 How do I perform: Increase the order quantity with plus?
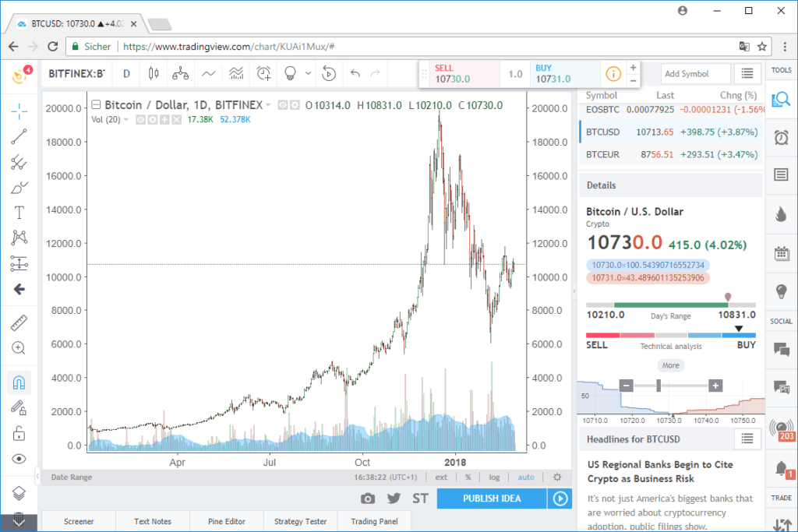[x=633, y=68]
